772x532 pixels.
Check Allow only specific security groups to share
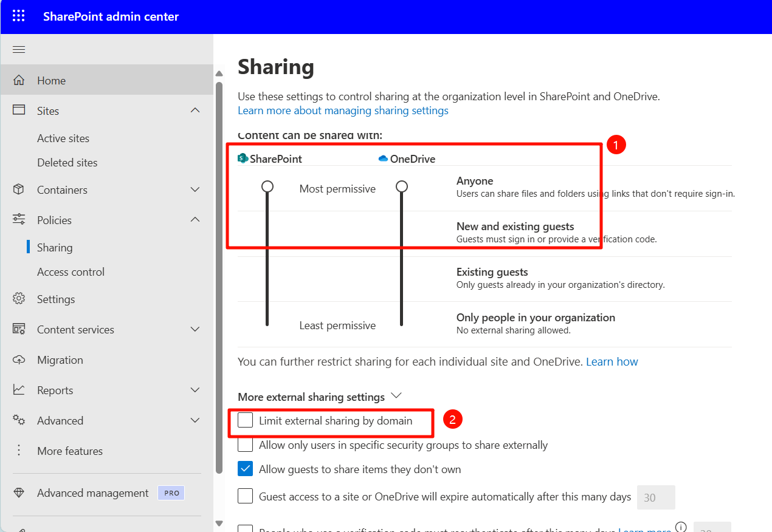[245, 444]
